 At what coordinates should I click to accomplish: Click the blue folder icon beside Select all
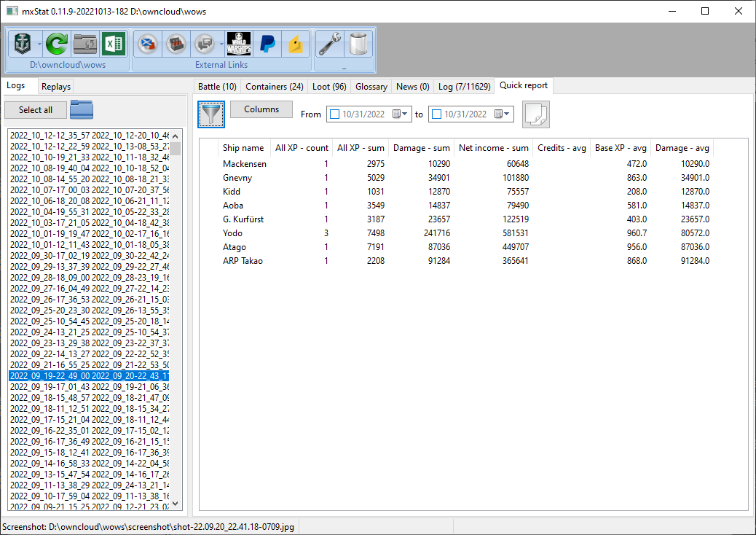click(82, 109)
